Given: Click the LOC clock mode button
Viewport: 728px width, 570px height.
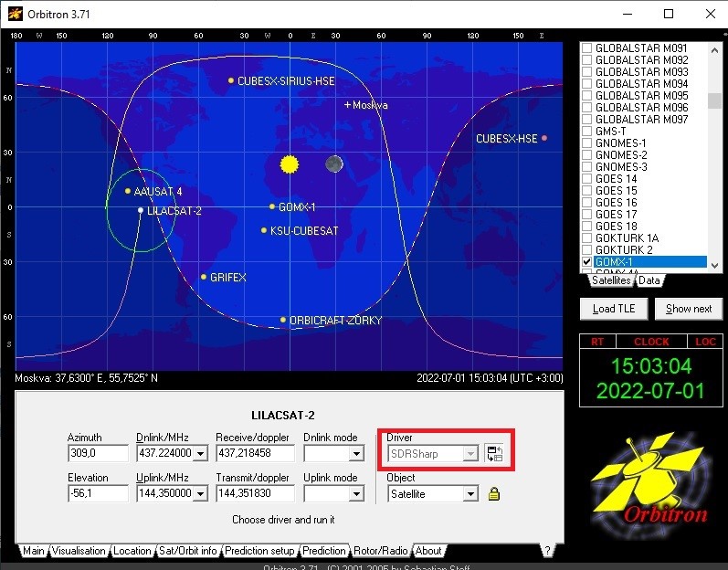Looking at the screenshot, I should [705, 342].
